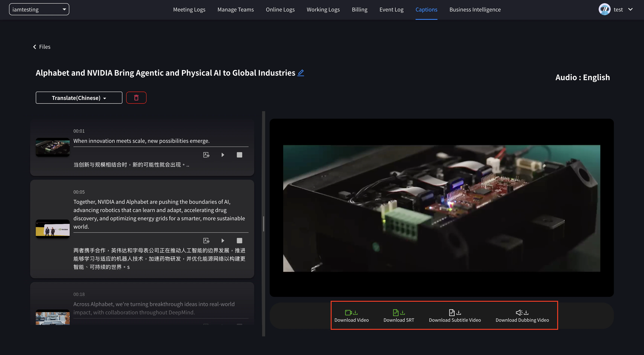This screenshot has width=644, height=355.
Task: Open the Billing page
Action: click(359, 9)
